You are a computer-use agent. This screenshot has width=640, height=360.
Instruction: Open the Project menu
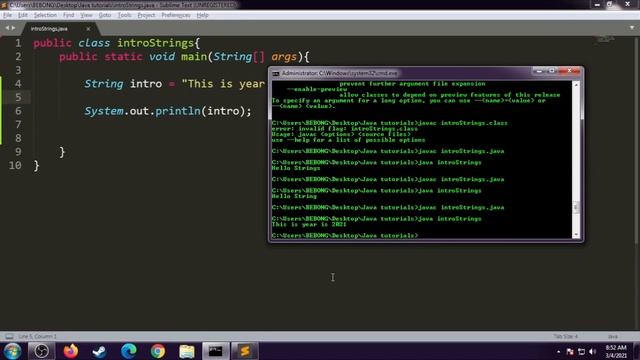coord(146,15)
